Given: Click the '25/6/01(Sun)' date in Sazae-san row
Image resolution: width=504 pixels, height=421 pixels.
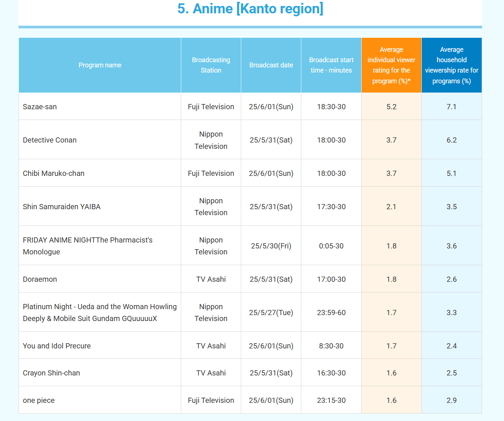Looking at the screenshot, I should coord(271,107).
